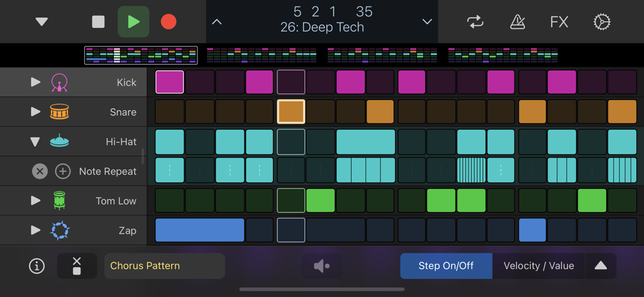Toggle the loop cycle icon
Image resolution: width=644 pixels, height=297 pixels.
pyautogui.click(x=475, y=22)
